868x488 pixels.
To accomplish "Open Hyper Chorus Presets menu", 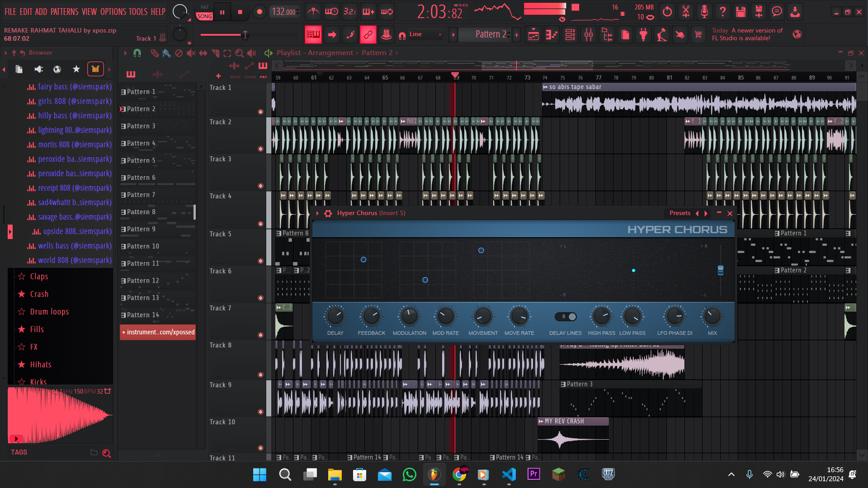I will 679,213.
